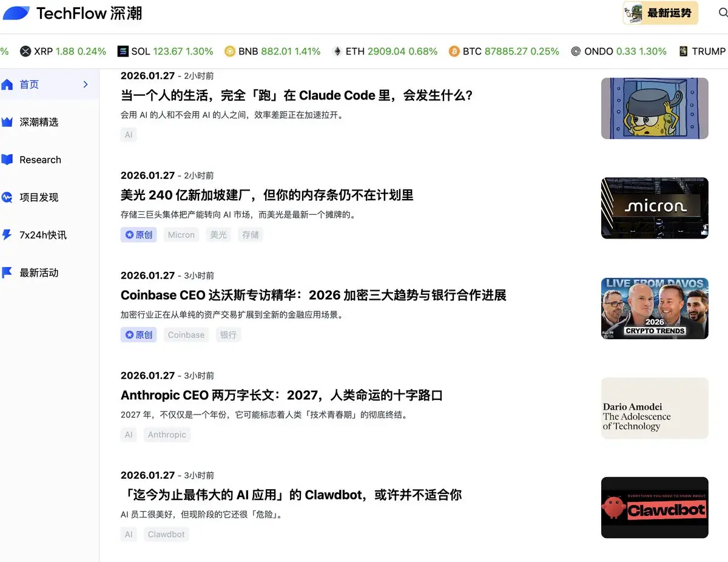Click the Coinbase tag
The image size is (728, 562).
click(x=186, y=334)
